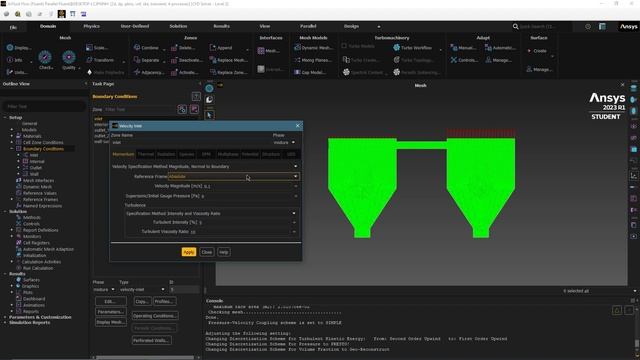Click the Velocity Magnitude input field

(249, 186)
